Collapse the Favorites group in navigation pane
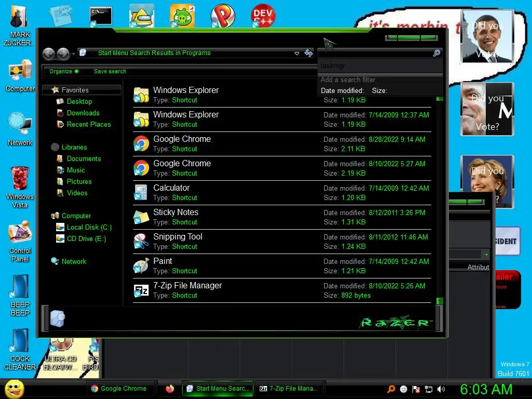Image resolution: width=532 pixels, height=399 pixels. (82, 90)
